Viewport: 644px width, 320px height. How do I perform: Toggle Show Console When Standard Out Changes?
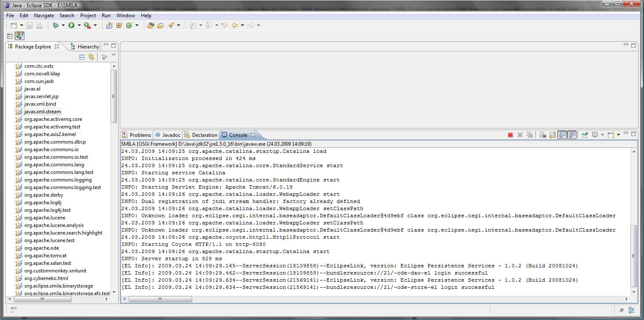click(562, 135)
